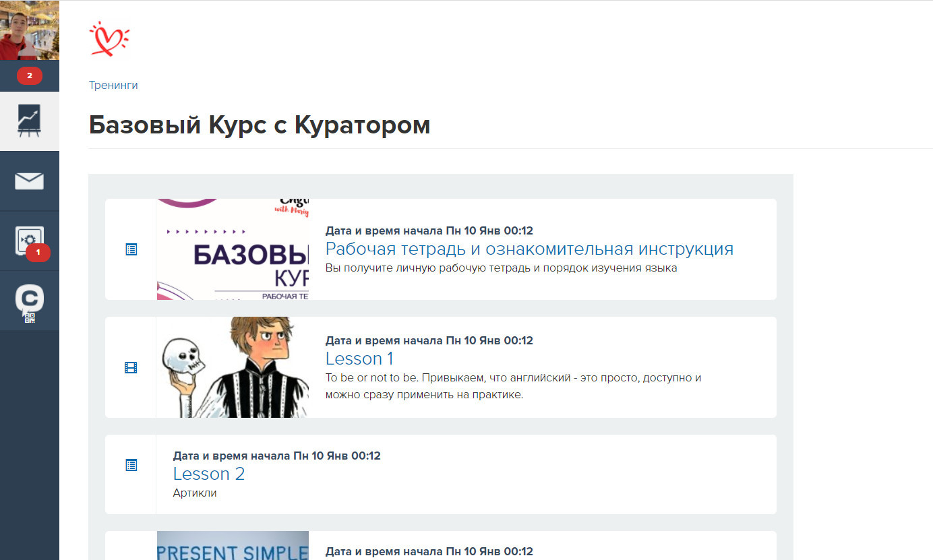
Task: Click the red 2 notification badge
Action: pos(30,75)
